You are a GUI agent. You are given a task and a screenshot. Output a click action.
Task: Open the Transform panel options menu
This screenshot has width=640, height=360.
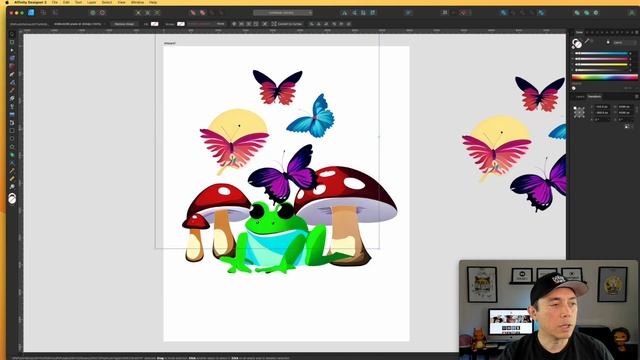[x=636, y=97]
